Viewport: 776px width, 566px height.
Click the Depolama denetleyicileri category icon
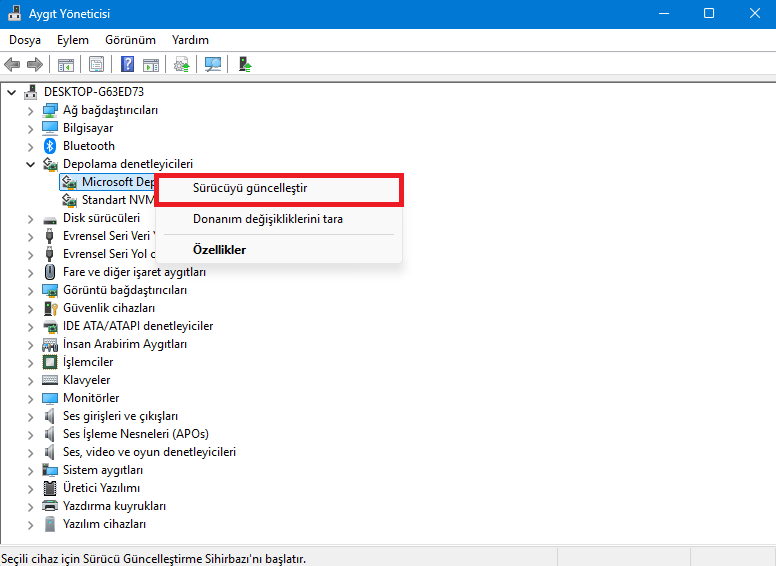click(49, 164)
